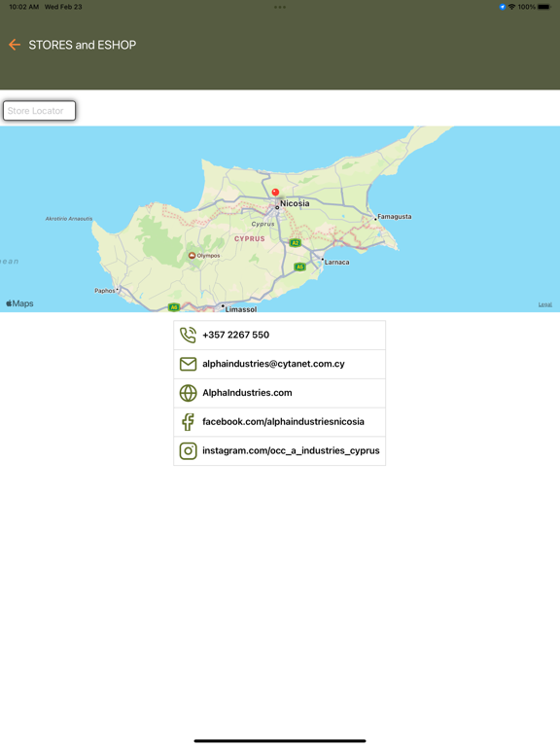The height and width of the screenshot is (747, 560).
Task: Tap the three-dot multitasking indicator
Action: [x=280, y=7]
